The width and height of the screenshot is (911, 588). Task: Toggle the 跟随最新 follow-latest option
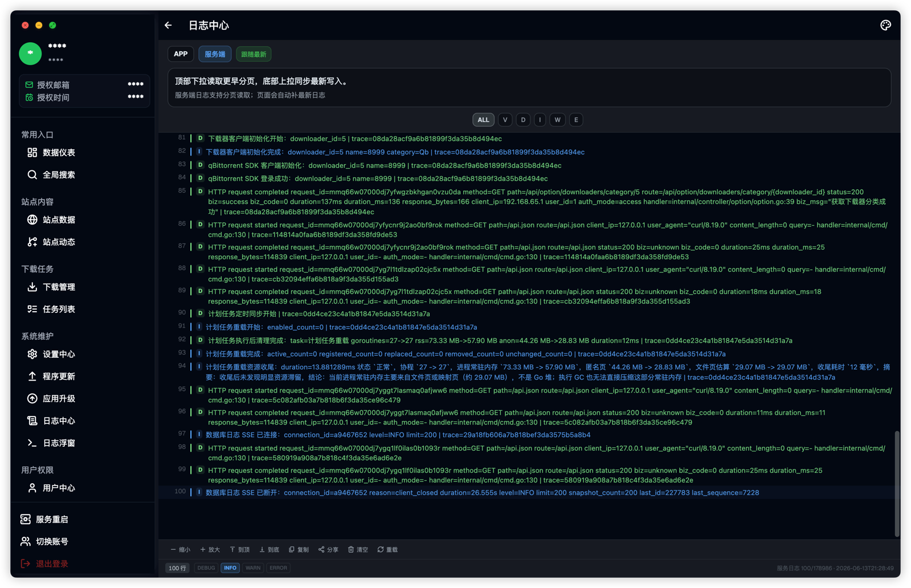point(254,54)
